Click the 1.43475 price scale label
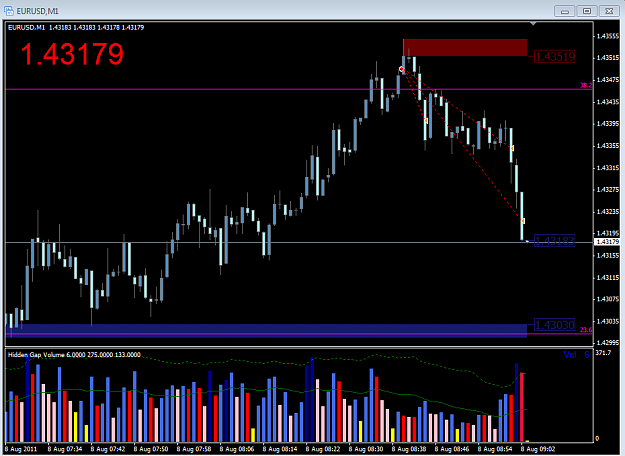 pos(608,80)
